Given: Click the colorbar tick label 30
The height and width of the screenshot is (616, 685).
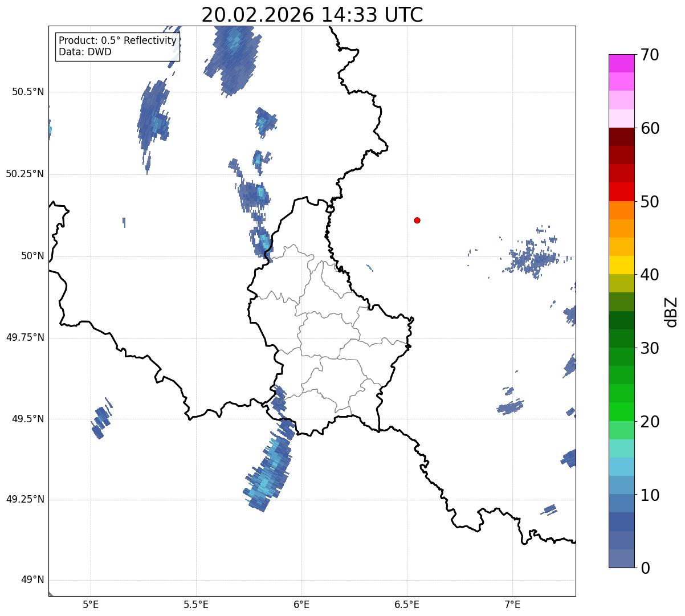Looking at the screenshot, I should [x=650, y=348].
